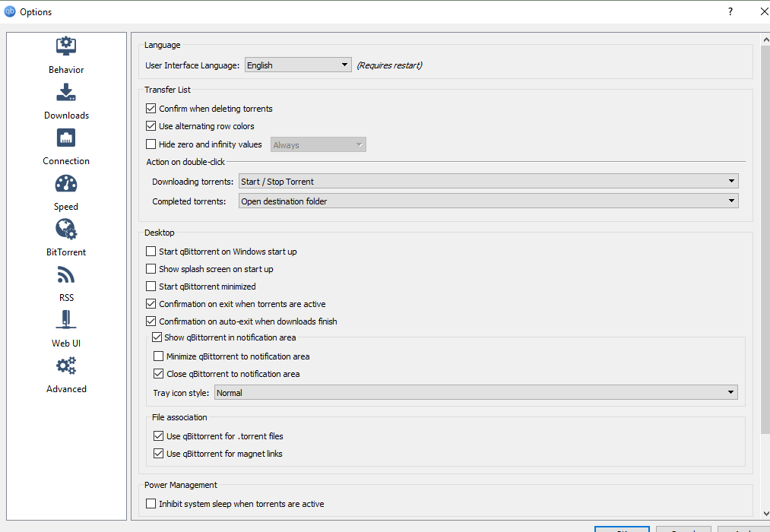Viewport: 770px width, 532px height.
Task: Open the disabled Always dropdown
Action: click(x=318, y=144)
